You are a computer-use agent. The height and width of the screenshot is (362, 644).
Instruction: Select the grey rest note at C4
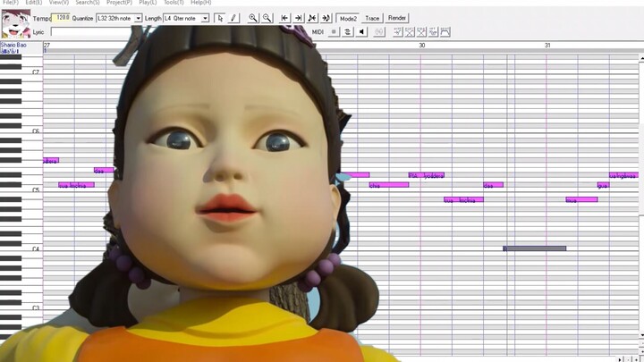pyautogui.click(x=534, y=248)
